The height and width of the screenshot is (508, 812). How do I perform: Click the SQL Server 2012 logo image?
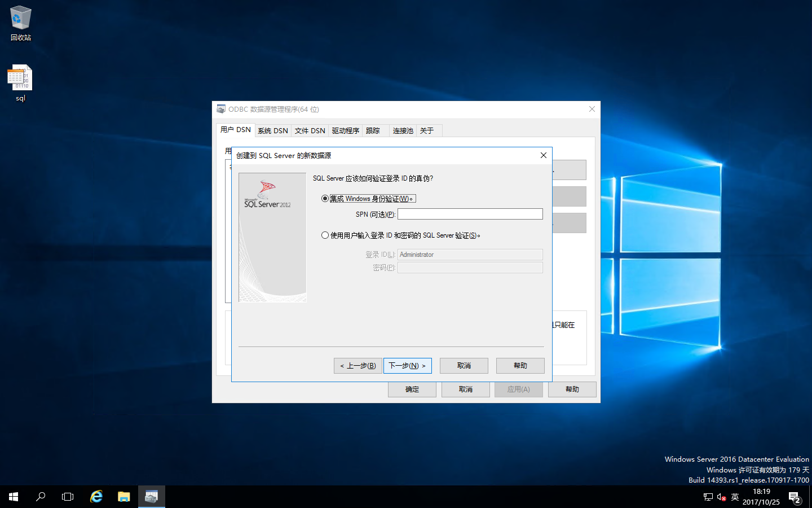(272, 237)
